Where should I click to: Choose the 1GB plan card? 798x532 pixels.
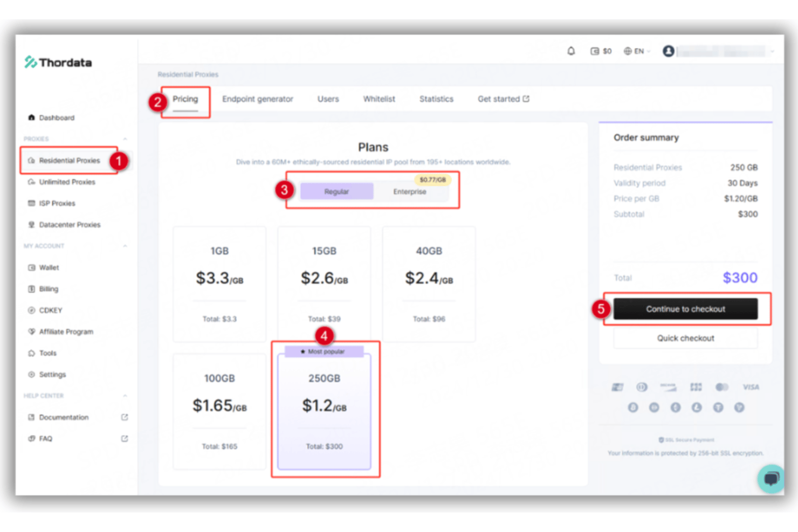click(x=219, y=284)
